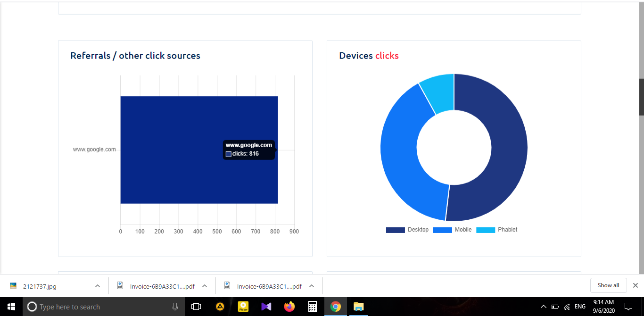Viewport: 644px width, 316px height.
Task: Open the Windows Start menu
Action: (x=11, y=307)
